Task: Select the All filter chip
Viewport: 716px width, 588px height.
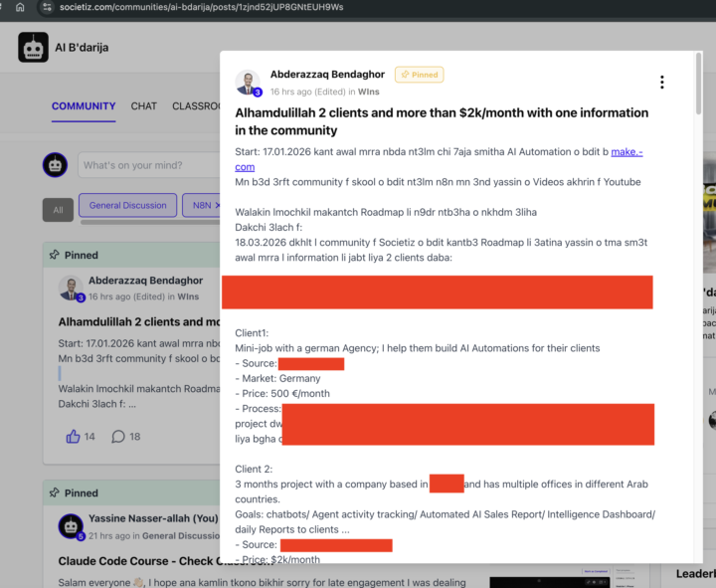Action: pos(58,210)
